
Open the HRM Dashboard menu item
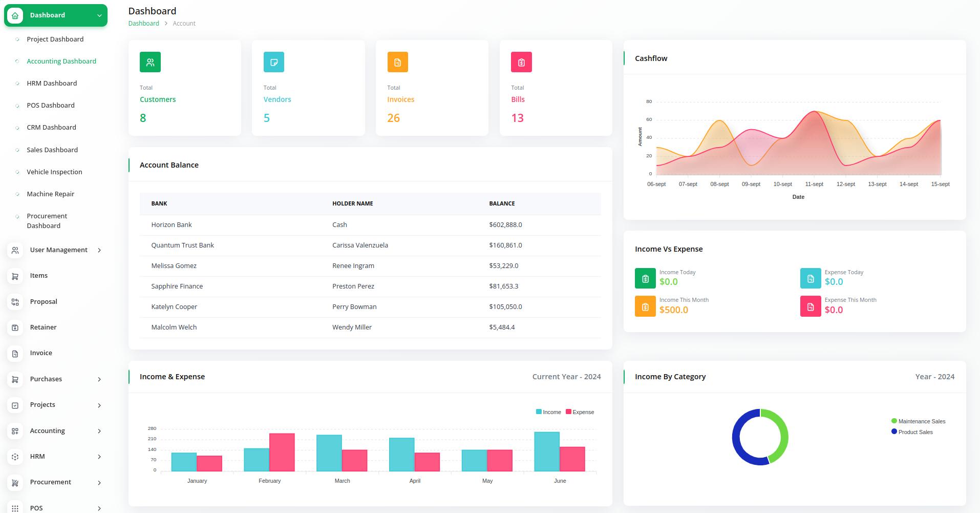[x=52, y=83]
